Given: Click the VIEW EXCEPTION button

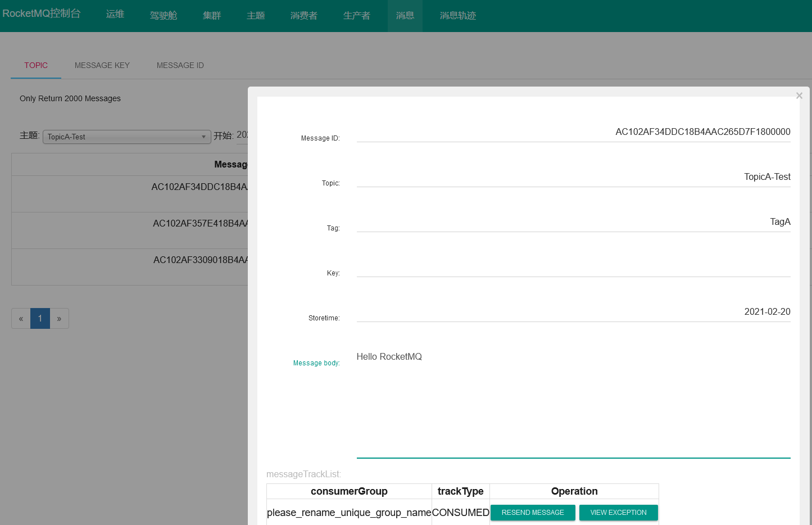Looking at the screenshot, I should pyautogui.click(x=619, y=513).
